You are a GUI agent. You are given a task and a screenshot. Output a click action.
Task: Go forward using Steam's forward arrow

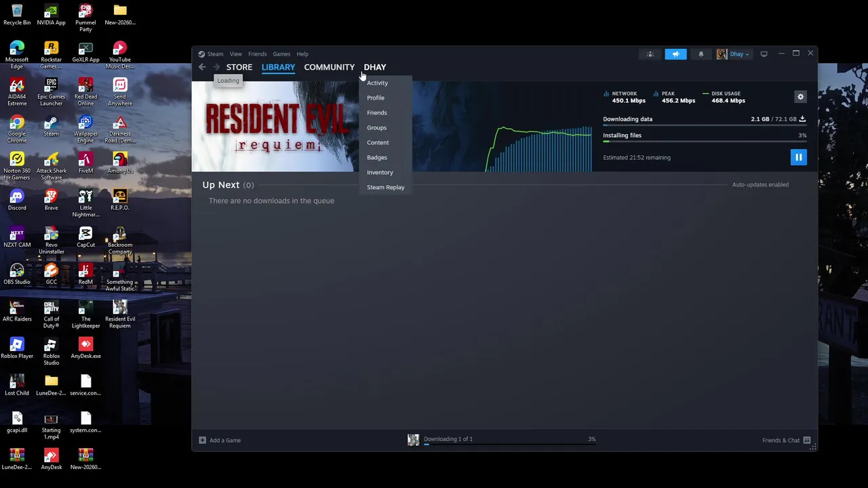pos(216,67)
